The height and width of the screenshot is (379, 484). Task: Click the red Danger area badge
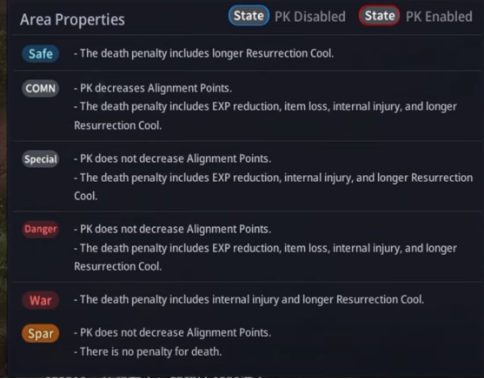[x=40, y=229]
